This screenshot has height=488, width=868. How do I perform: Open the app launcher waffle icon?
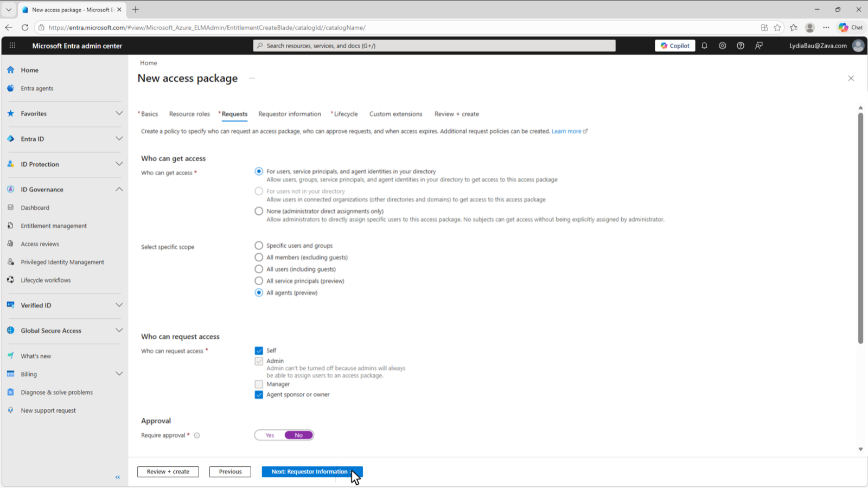(12, 46)
